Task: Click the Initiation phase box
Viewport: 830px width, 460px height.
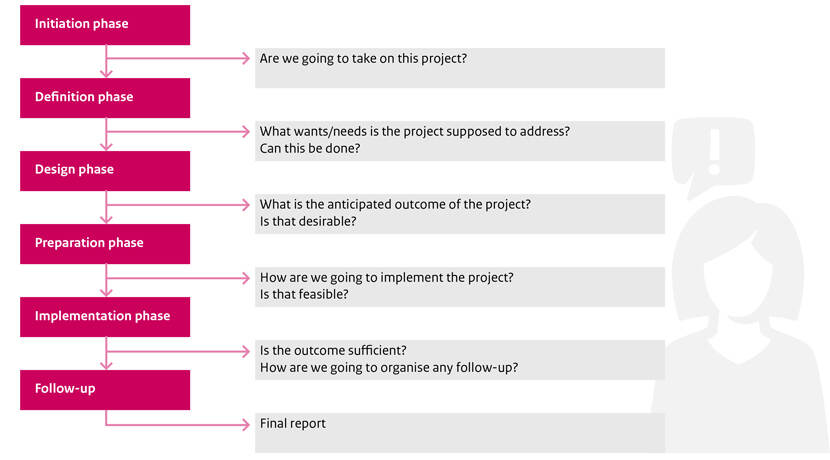Action: [x=105, y=25]
